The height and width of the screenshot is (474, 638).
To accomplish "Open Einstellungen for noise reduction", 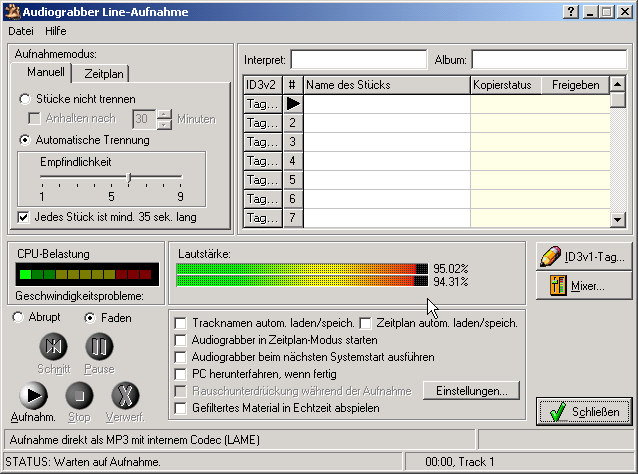I will point(472,391).
